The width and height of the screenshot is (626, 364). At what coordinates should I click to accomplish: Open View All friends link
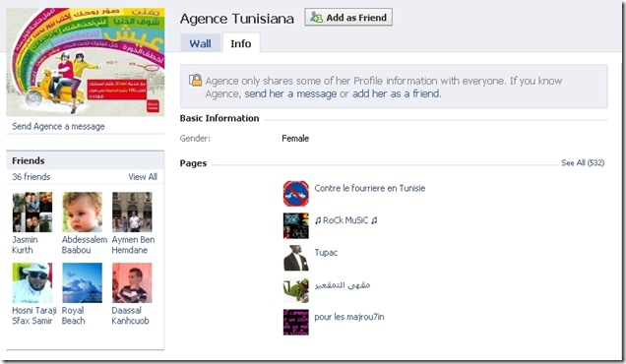(143, 177)
